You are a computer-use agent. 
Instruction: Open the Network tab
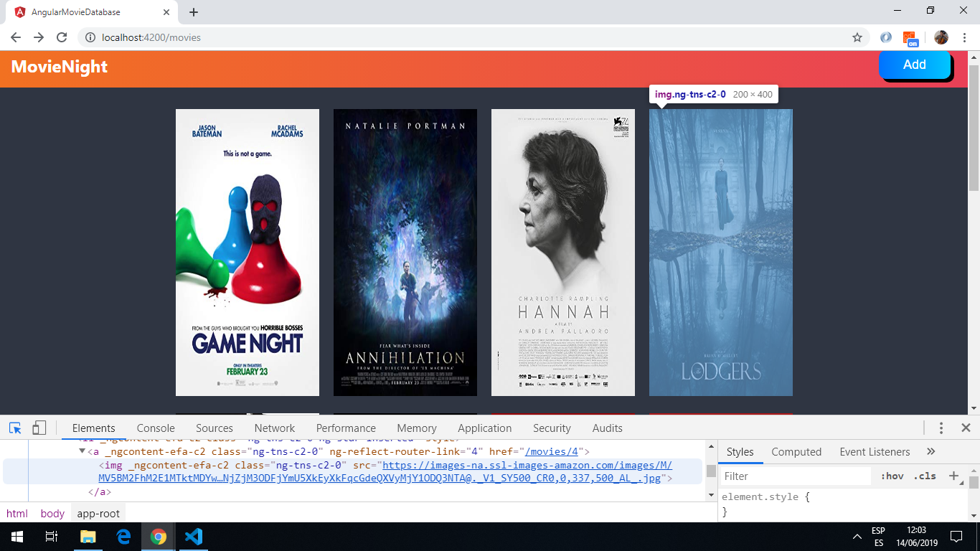(x=275, y=428)
